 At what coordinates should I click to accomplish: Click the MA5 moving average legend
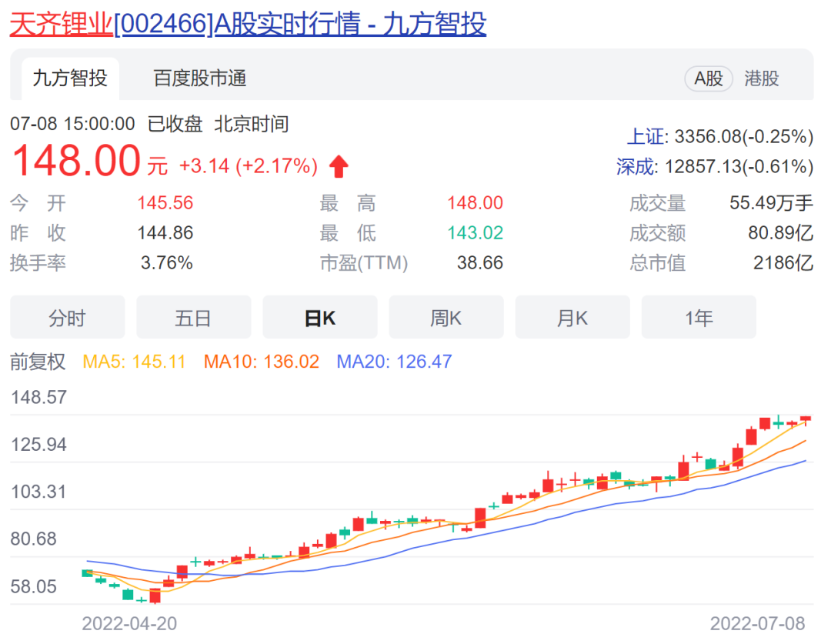(x=134, y=362)
